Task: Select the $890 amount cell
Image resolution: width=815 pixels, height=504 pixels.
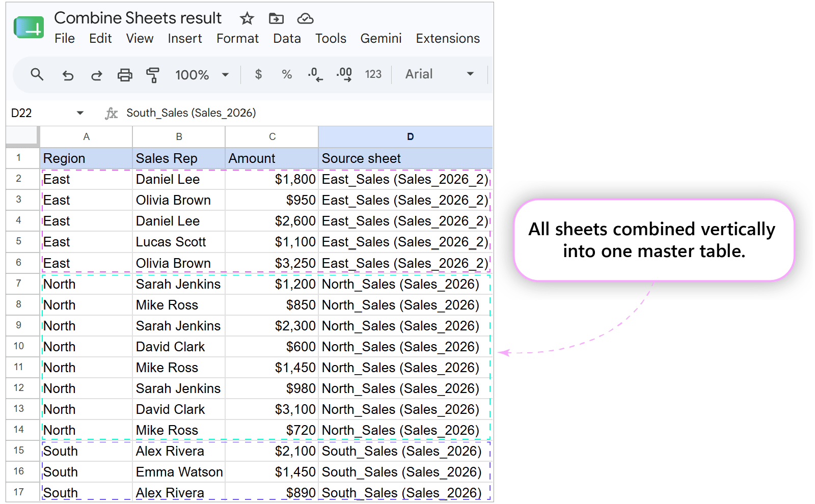Action: click(272, 492)
